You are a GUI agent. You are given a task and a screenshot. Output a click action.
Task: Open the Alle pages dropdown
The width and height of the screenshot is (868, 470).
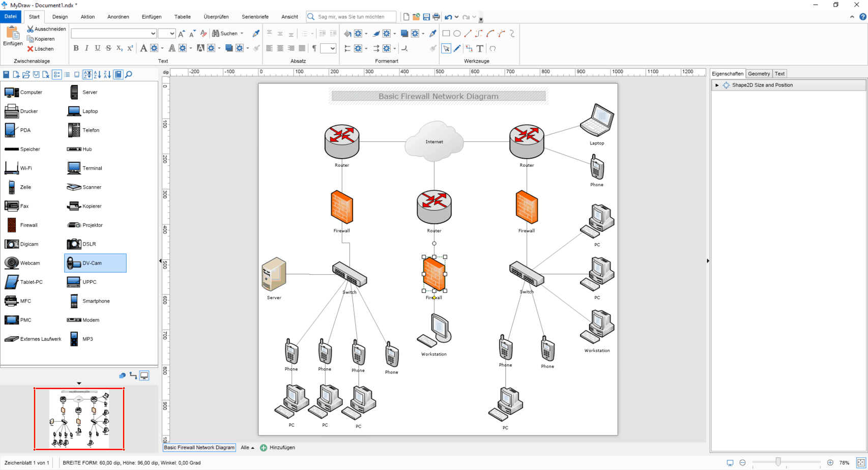pyautogui.click(x=247, y=448)
